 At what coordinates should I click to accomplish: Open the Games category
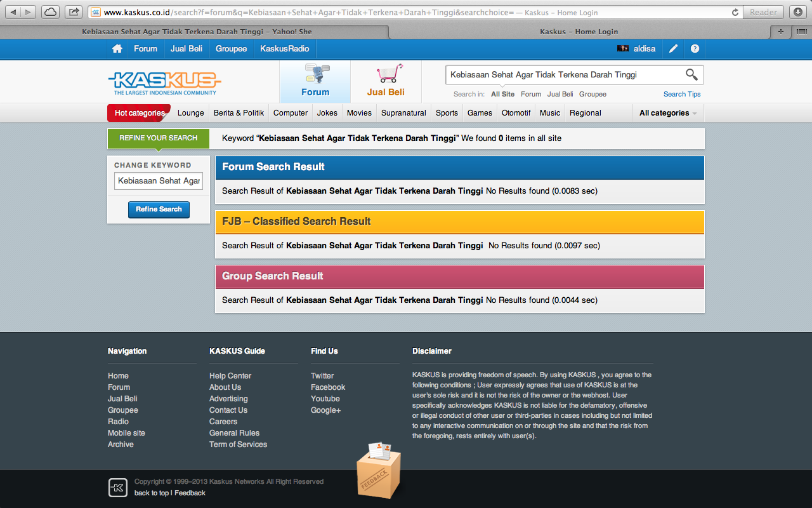tap(480, 113)
